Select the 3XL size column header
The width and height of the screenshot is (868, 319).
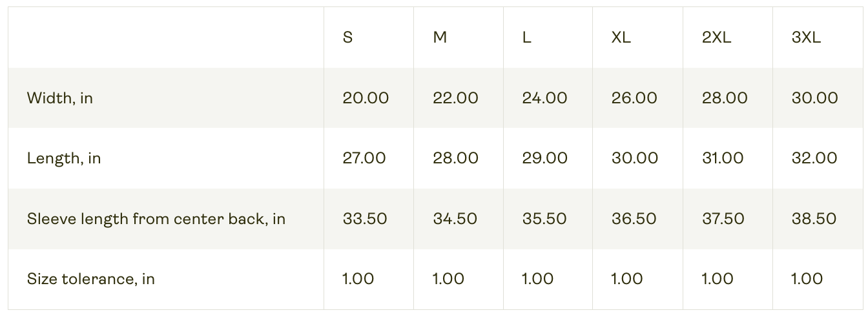point(806,37)
